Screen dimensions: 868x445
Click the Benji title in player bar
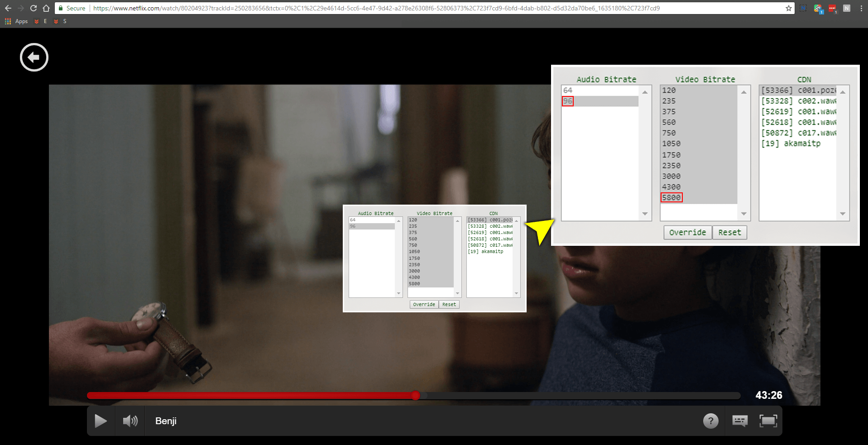tap(166, 421)
